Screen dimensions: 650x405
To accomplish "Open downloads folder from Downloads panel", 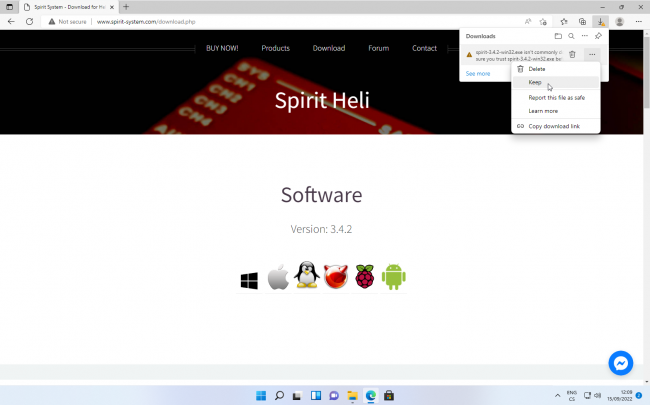I will (x=558, y=35).
